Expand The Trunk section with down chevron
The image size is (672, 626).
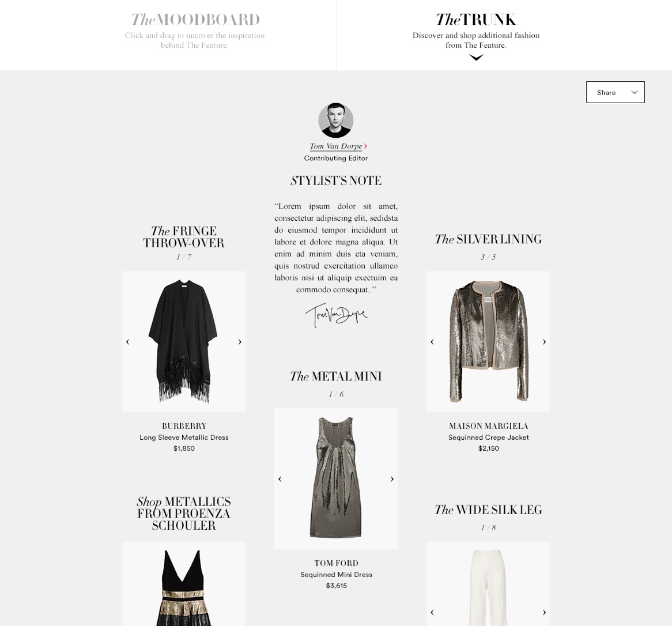[x=476, y=58]
